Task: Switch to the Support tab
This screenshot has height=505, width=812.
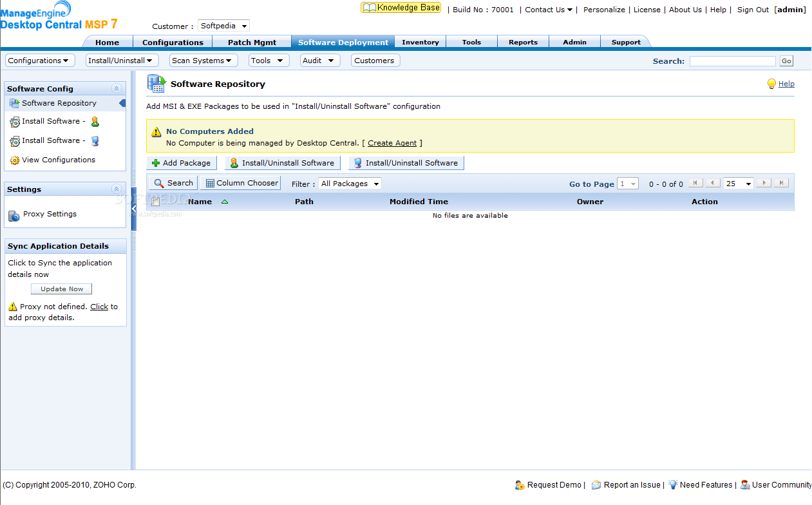Action: click(x=626, y=42)
